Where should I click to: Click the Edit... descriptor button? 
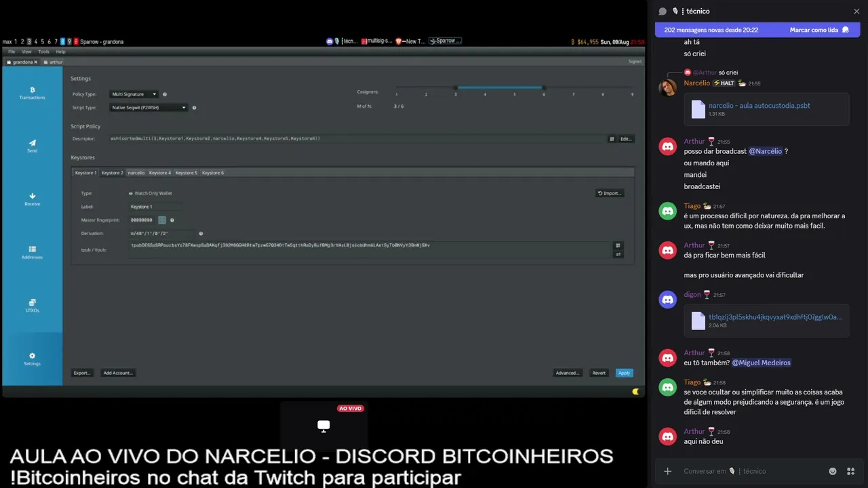pyautogui.click(x=625, y=139)
